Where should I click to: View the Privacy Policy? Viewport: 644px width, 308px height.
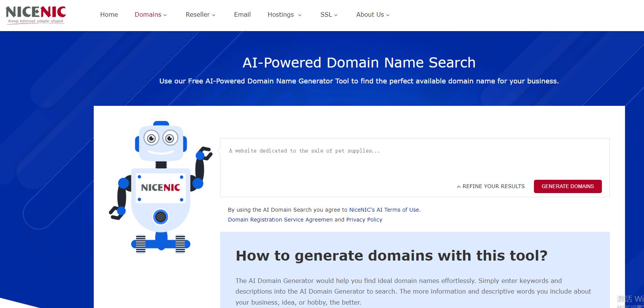[364, 220]
